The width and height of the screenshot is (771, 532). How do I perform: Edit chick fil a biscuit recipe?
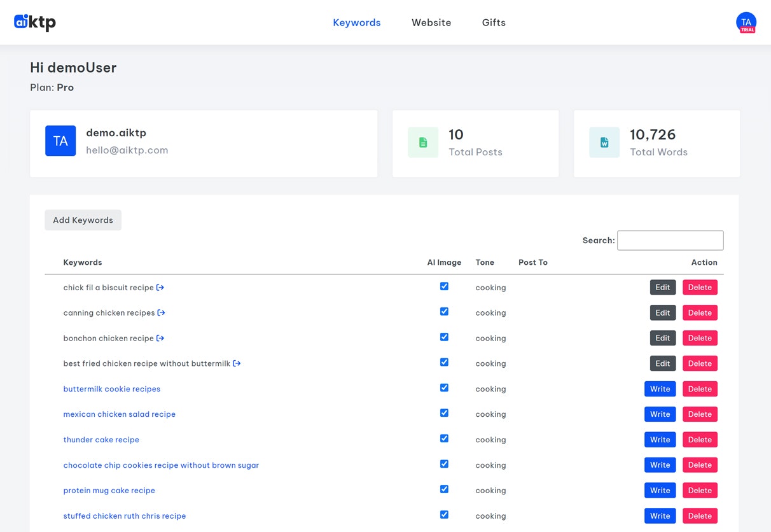pyautogui.click(x=663, y=288)
